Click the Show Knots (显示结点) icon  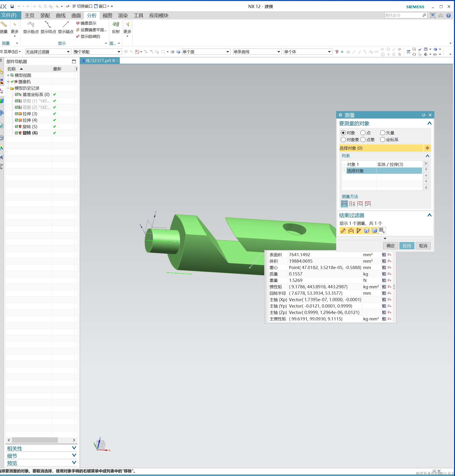point(48,24)
